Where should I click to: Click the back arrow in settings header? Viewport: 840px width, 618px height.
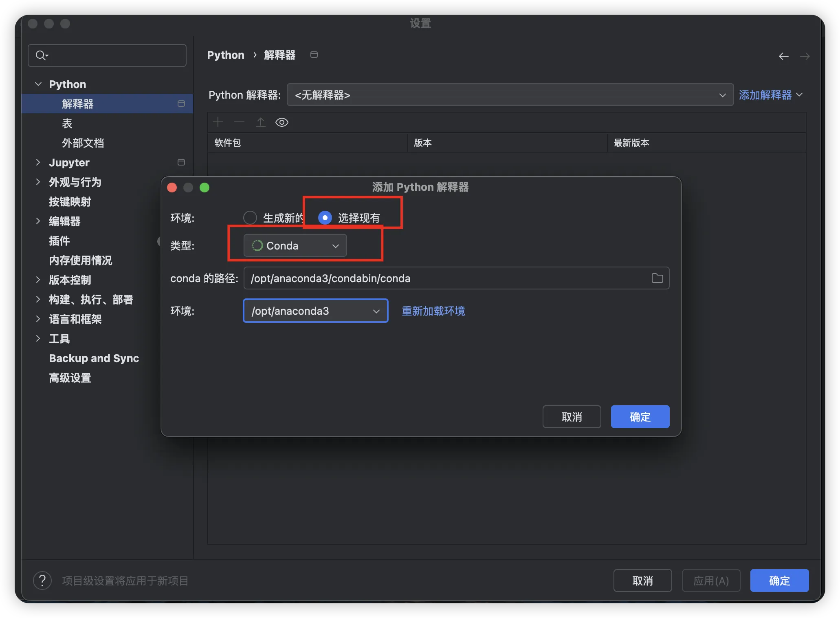click(783, 56)
